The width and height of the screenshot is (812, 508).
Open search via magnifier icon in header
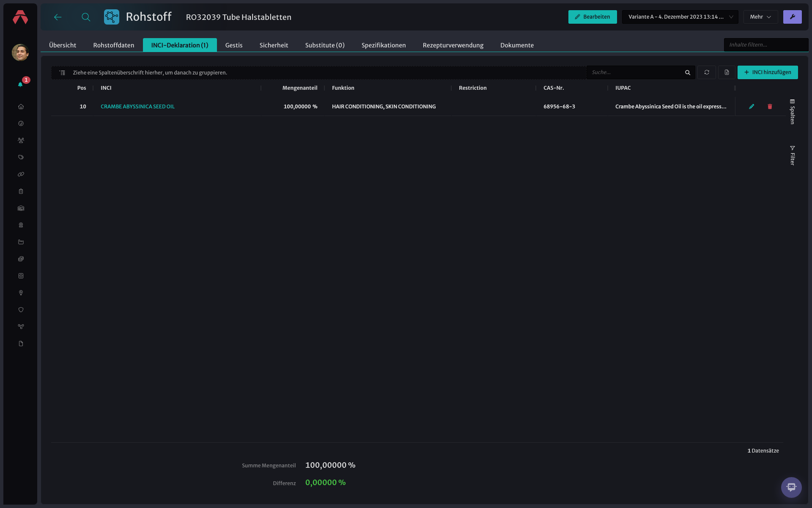click(86, 17)
